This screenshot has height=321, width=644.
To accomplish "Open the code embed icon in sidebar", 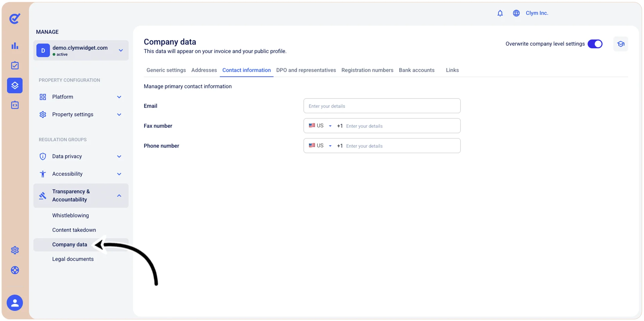I will pyautogui.click(x=15, y=105).
